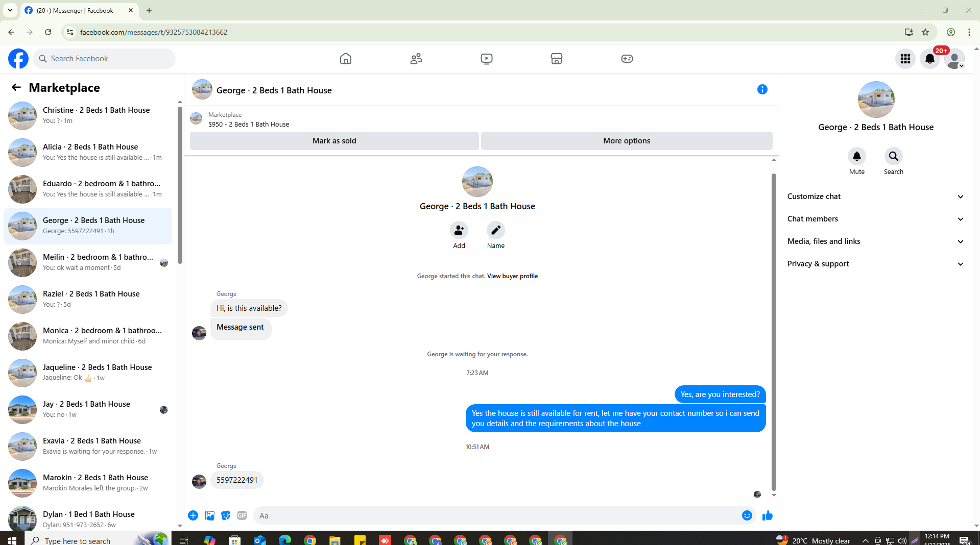
Task: Open Christine's conversation
Action: pos(88,115)
